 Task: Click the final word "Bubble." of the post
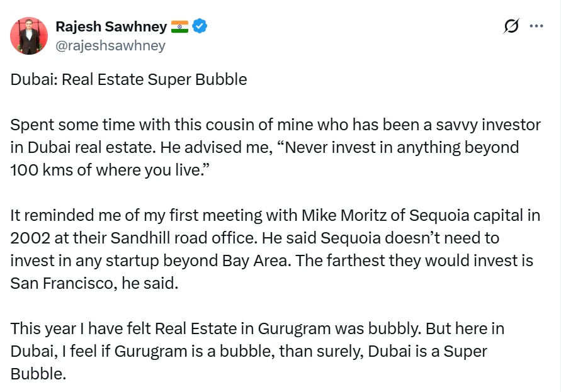38,374
